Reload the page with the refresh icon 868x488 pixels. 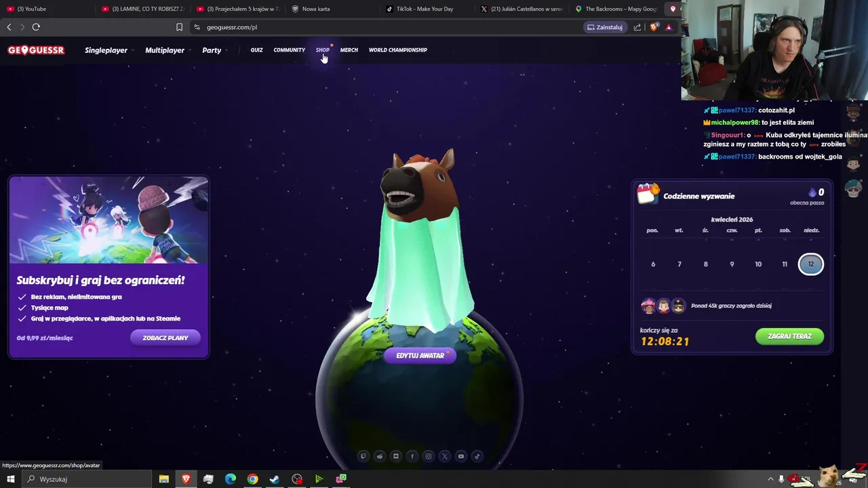[36, 27]
